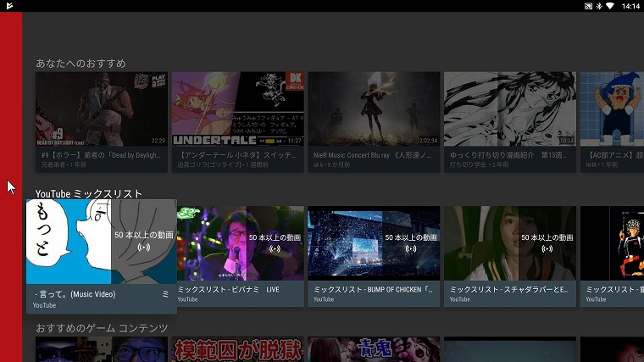Play the Dead by Daylight #9 video thumbnail
Image resolution: width=644 pixels, height=362 pixels.
pos(102,109)
